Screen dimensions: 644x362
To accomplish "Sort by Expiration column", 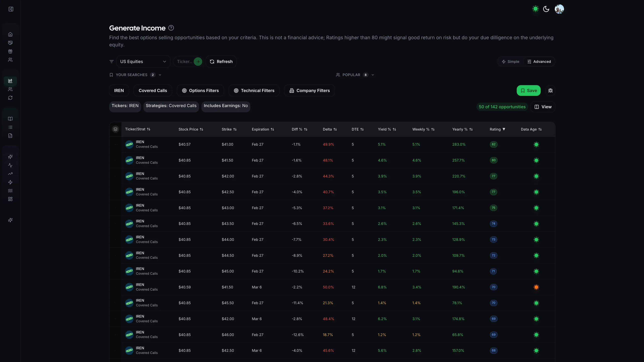I will tap(263, 129).
